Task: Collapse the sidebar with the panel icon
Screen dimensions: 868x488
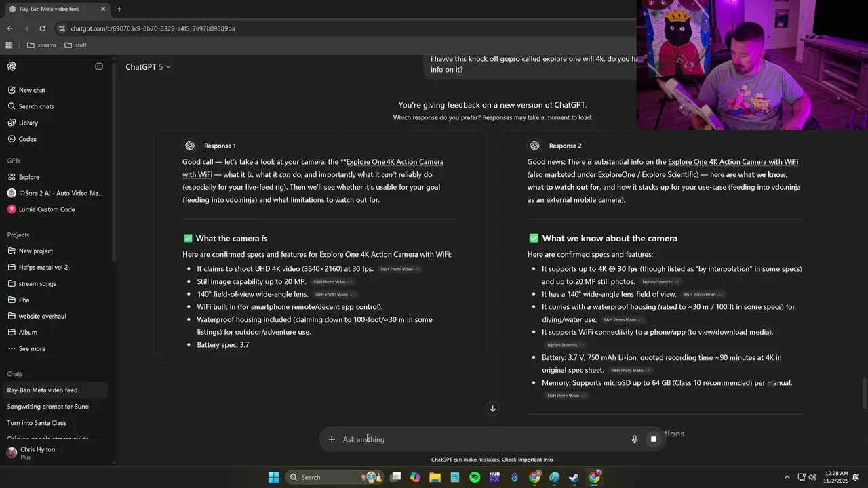Action: pyautogui.click(x=99, y=66)
